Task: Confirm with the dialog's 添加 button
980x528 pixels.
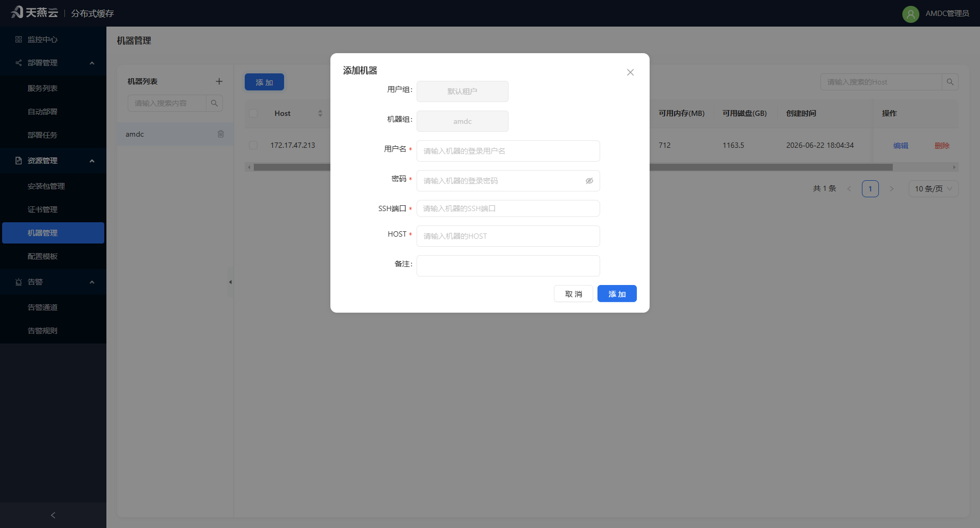Action: [x=617, y=294]
